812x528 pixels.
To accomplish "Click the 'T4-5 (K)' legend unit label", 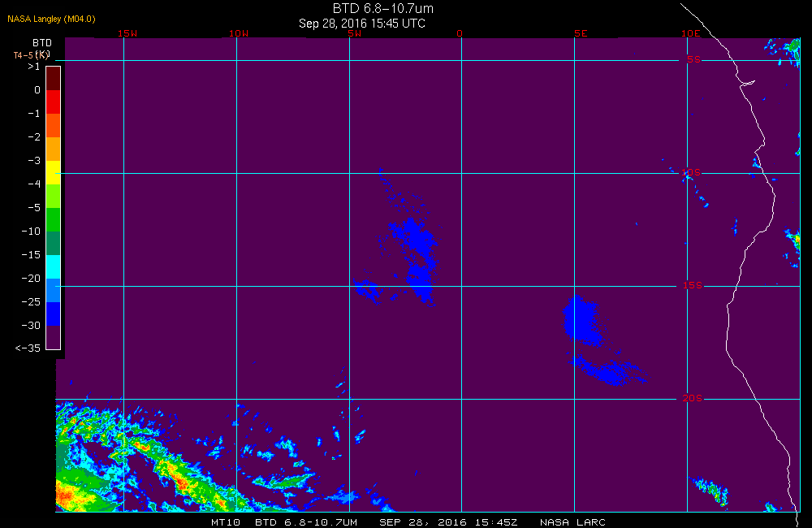I will coord(31,55).
